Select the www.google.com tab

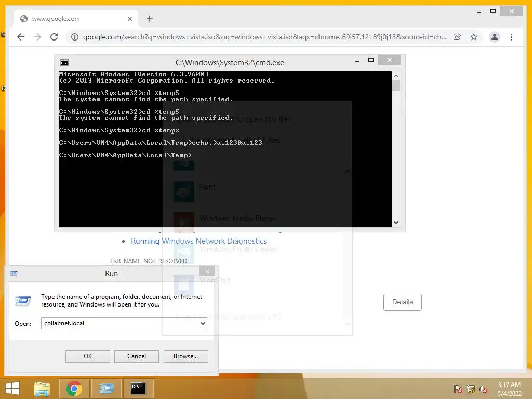coord(76,19)
